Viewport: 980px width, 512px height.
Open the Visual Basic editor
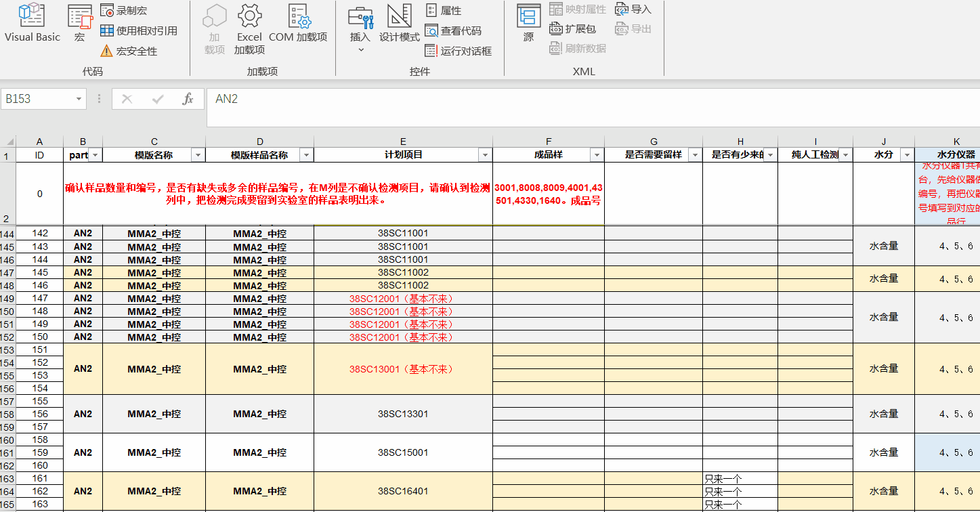coord(32,24)
